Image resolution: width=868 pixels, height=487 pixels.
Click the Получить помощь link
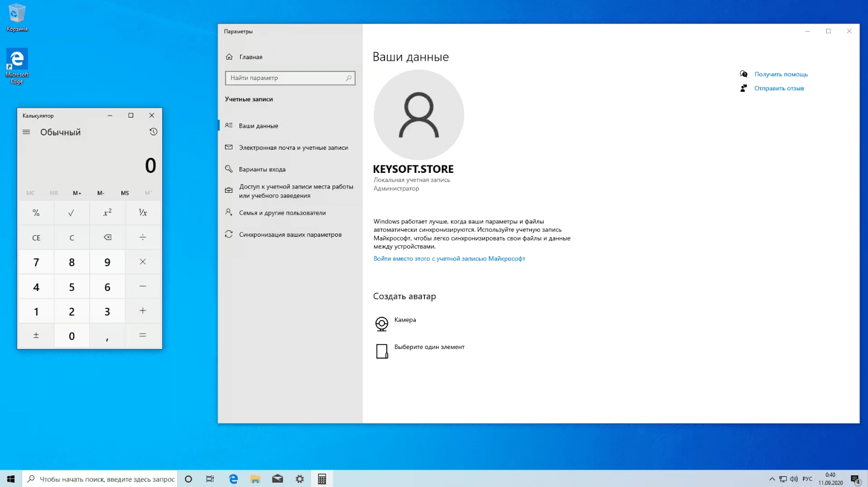781,74
